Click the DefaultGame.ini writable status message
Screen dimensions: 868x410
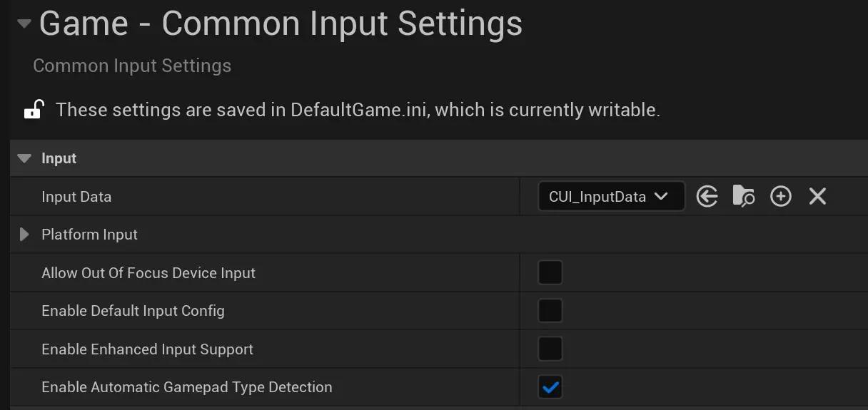[357, 110]
